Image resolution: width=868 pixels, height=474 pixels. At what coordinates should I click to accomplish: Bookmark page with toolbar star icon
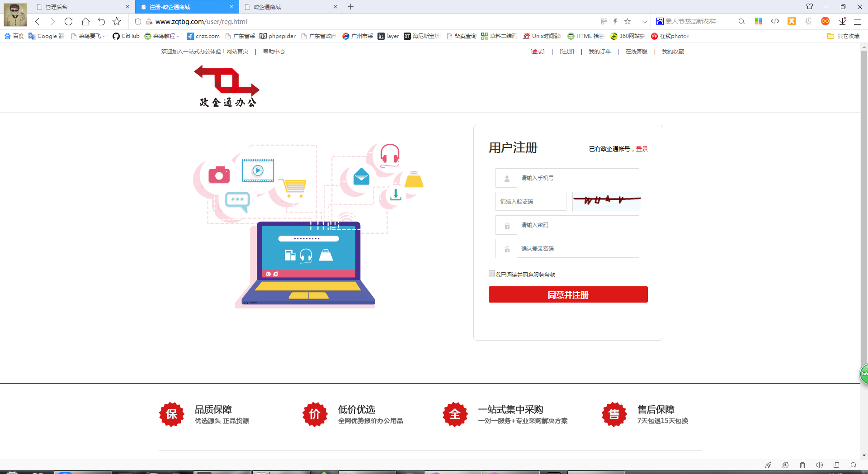(117, 21)
